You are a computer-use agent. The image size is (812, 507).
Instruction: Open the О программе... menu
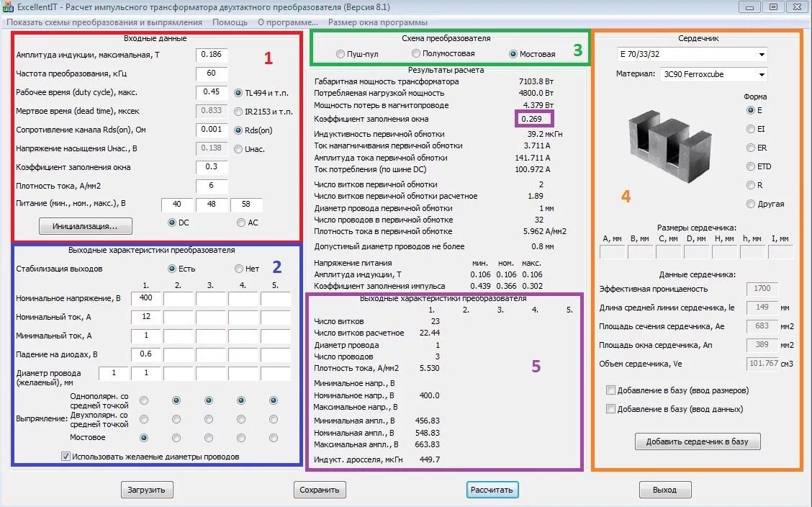click(288, 22)
